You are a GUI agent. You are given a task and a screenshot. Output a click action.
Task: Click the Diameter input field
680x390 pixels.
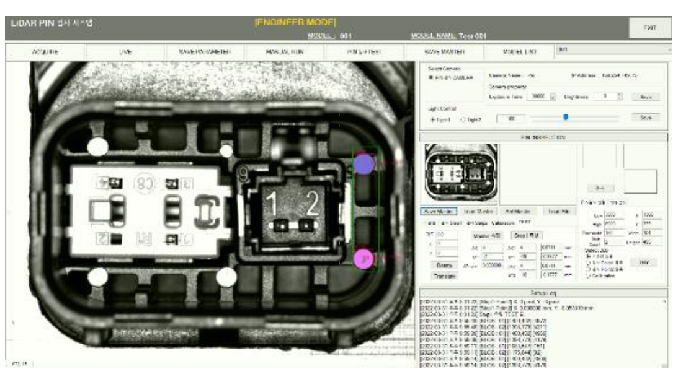pos(614,233)
